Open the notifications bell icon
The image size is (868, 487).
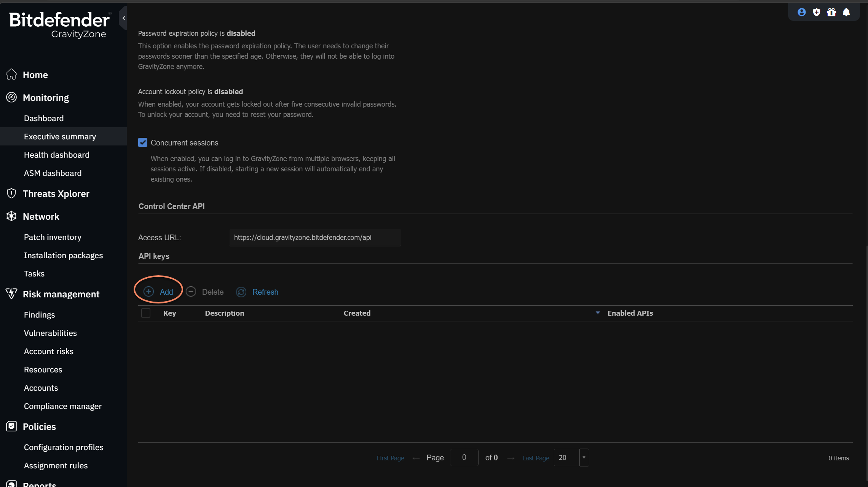(x=846, y=12)
